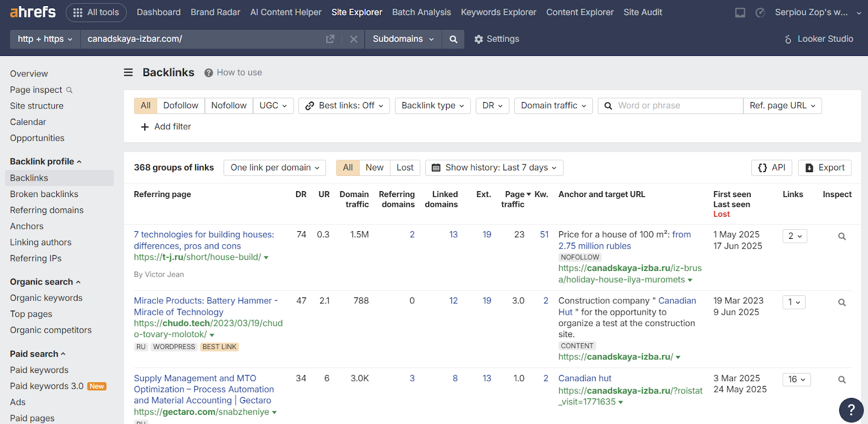Open the How to use help
Screen dimensions: 868x424
coord(233,73)
